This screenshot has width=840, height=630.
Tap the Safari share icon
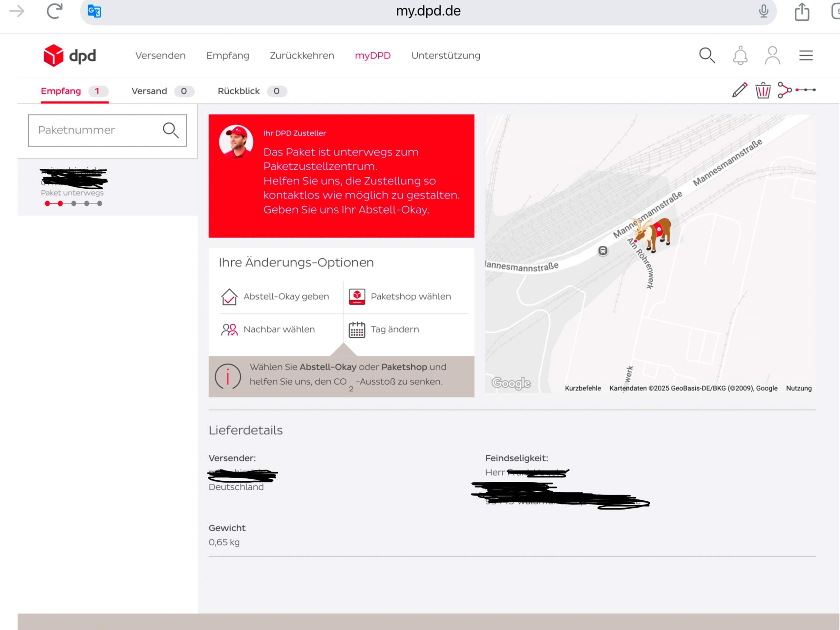click(x=802, y=12)
